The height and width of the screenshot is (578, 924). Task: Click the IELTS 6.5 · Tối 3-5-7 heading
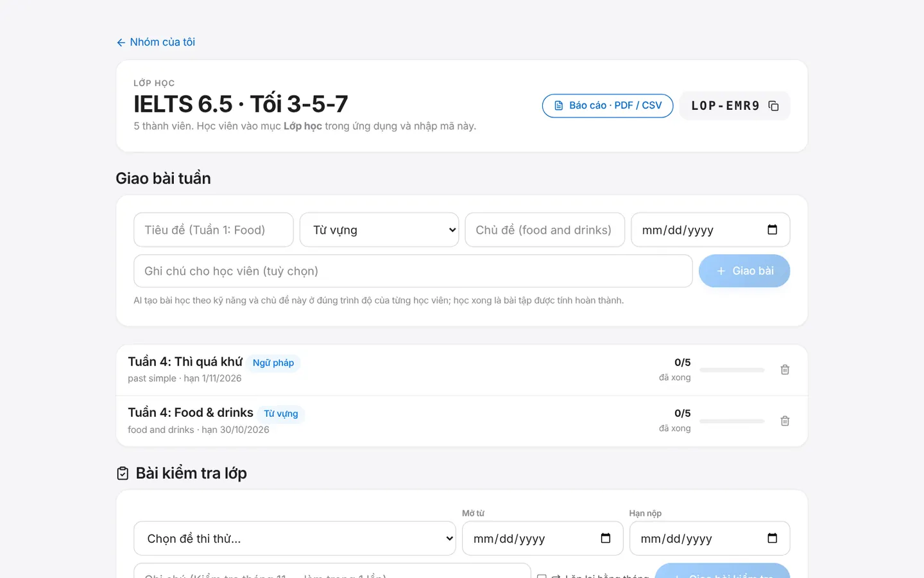click(x=241, y=104)
